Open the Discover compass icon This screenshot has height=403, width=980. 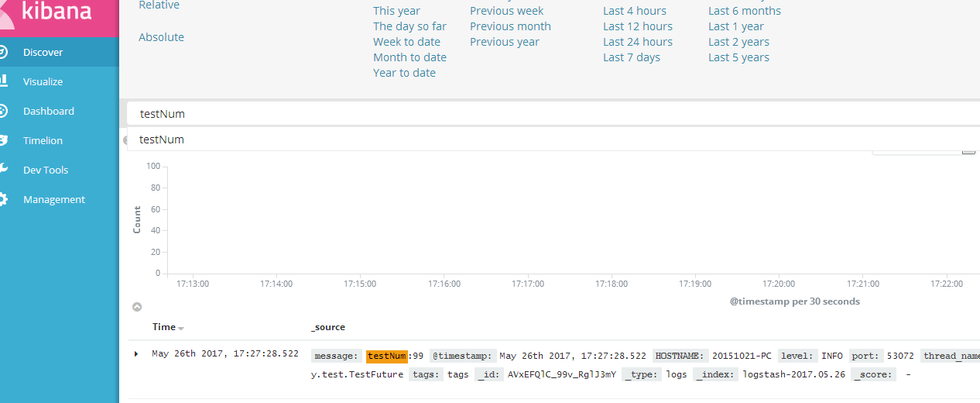click(3, 52)
